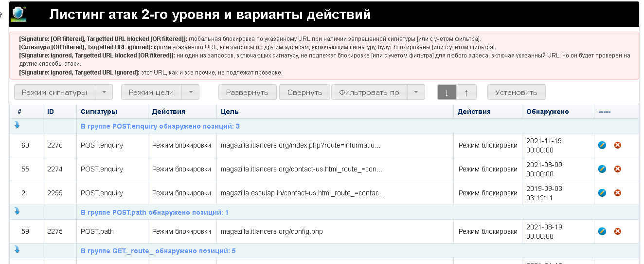Toggle the GET._route_ group arrow
This screenshot has height=264, width=644.
(17, 250)
